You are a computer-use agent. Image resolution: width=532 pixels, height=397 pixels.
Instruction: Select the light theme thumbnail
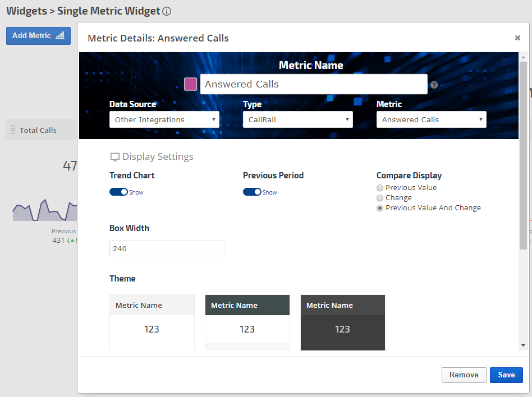[x=152, y=322]
